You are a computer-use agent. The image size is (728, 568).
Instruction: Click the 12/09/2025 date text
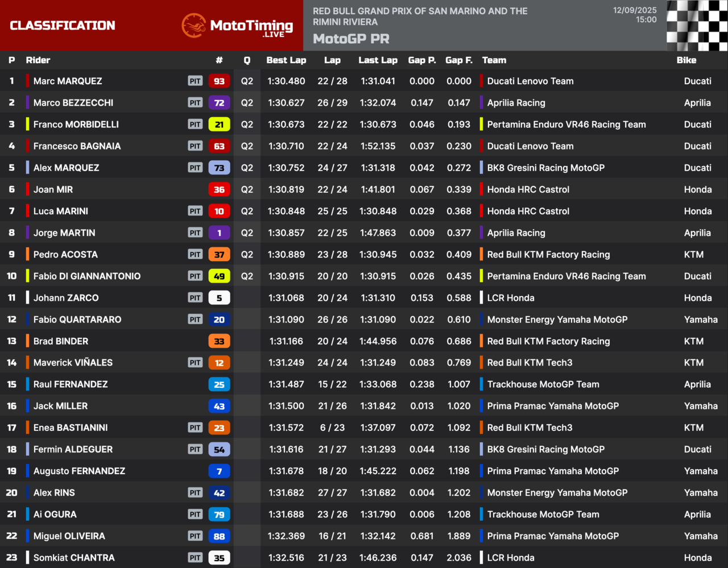click(x=635, y=10)
